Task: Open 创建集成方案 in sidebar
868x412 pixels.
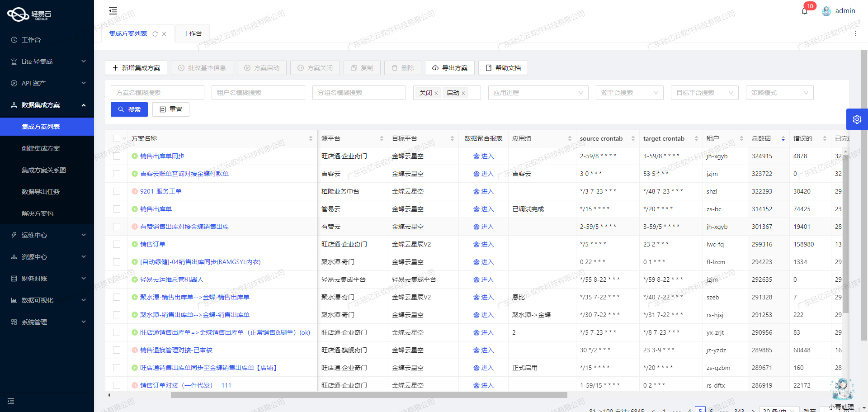Action: click(47, 148)
